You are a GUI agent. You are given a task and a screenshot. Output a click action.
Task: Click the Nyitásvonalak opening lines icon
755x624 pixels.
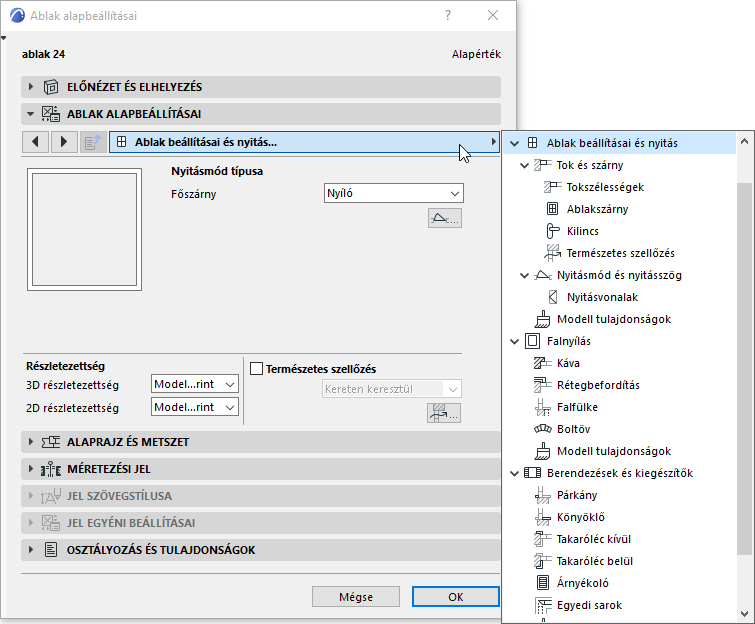[553, 297]
